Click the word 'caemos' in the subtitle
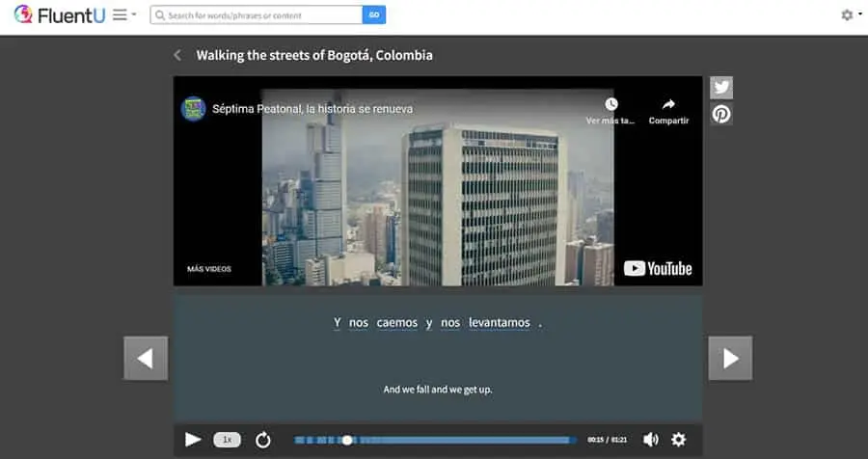Screen dimensions: 868x459 397,322
